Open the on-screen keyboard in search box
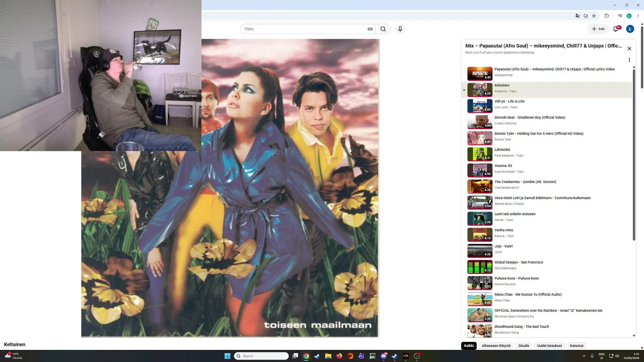The width and height of the screenshot is (644, 362). tap(370, 29)
